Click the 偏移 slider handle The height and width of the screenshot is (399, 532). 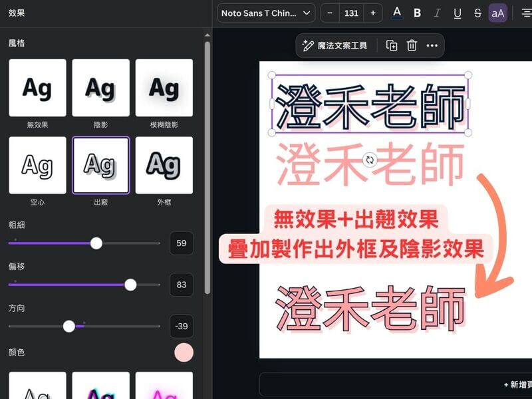click(130, 285)
